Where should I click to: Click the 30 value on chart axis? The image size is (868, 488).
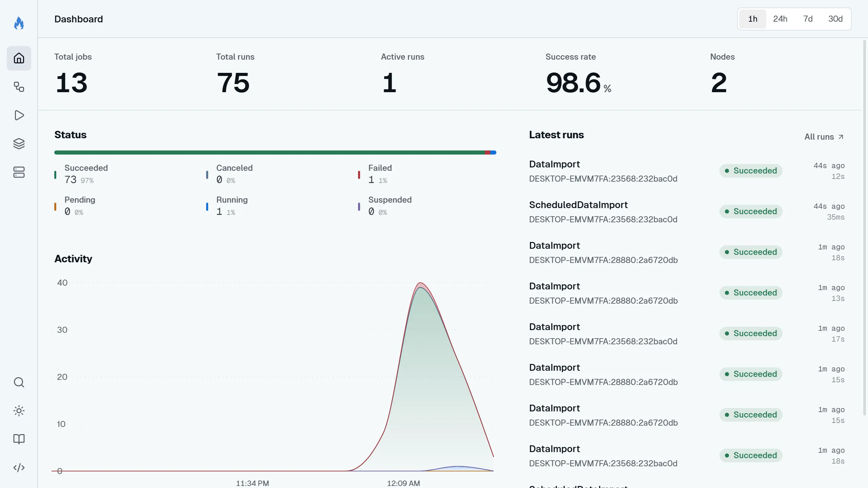point(62,330)
